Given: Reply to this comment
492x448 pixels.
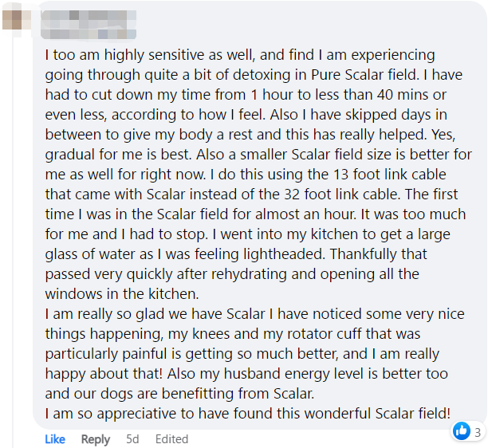Looking at the screenshot, I should coord(96,439).
